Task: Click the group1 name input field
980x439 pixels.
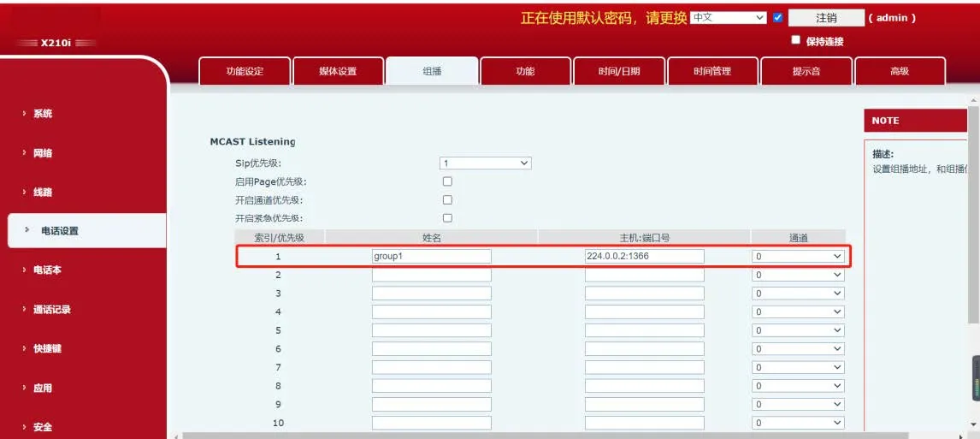Action: 431,256
